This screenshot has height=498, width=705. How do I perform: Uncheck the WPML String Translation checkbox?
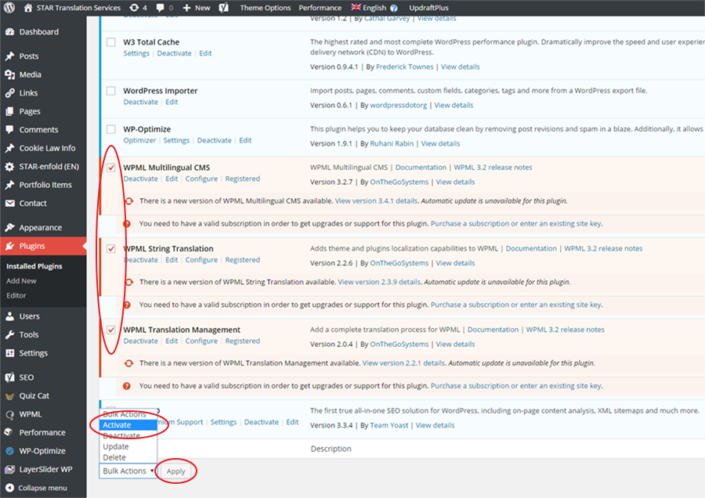pyautogui.click(x=111, y=248)
